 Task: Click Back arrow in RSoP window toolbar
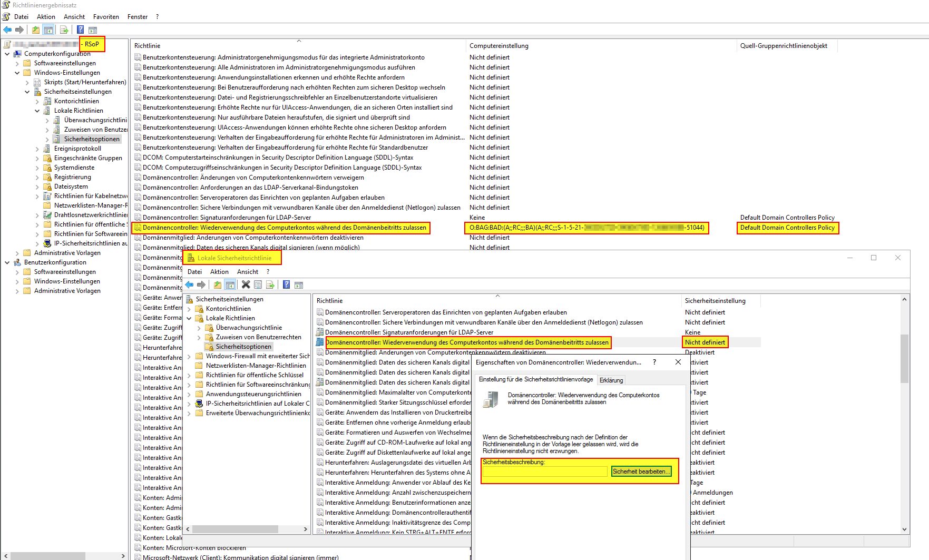[x=7, y=30]
